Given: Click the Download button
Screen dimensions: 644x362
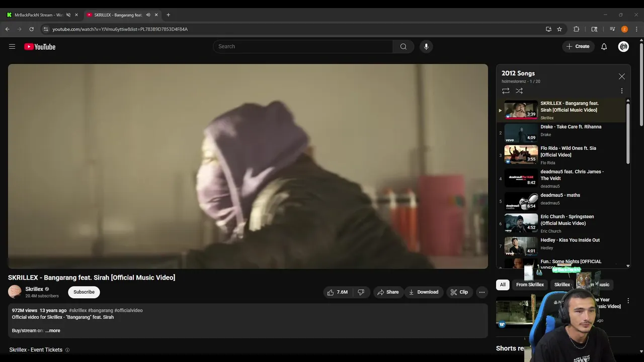Looking at the screenshot, I should tap(424, 292).
